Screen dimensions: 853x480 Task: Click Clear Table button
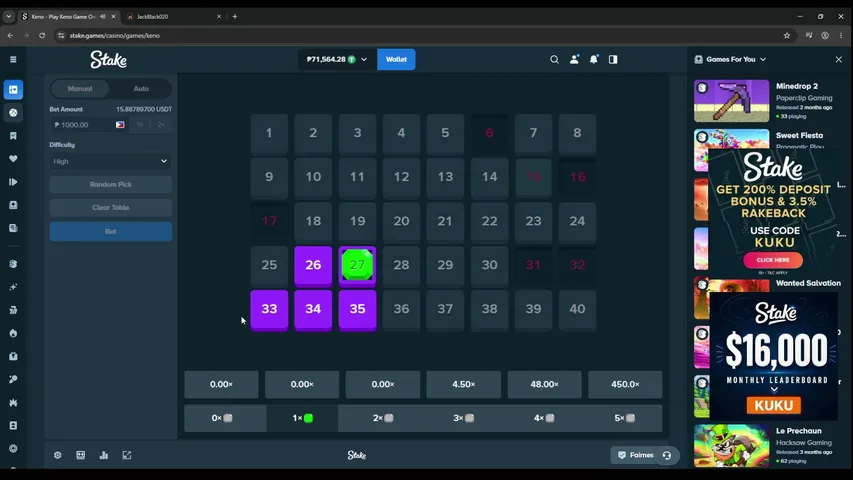(110, 207)
